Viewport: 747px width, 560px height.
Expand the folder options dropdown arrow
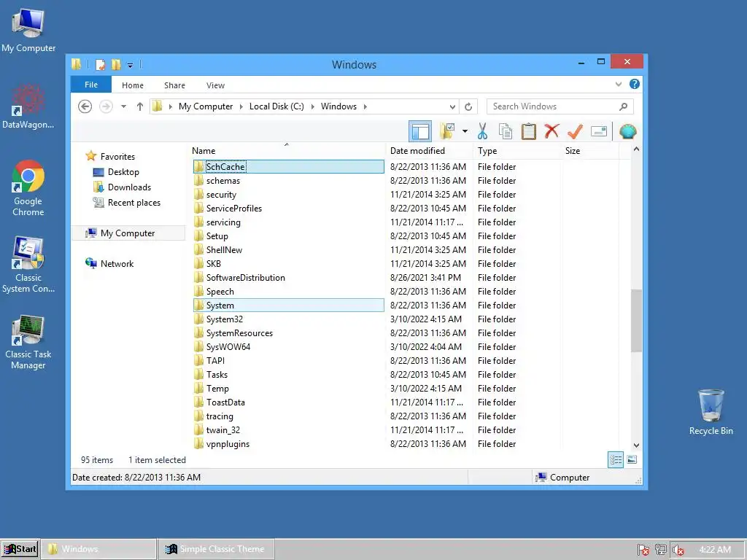tap(465, 131)
